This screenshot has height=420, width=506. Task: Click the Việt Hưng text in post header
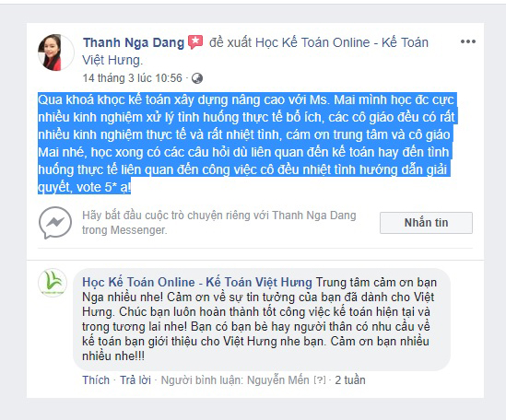pos(112,60)
